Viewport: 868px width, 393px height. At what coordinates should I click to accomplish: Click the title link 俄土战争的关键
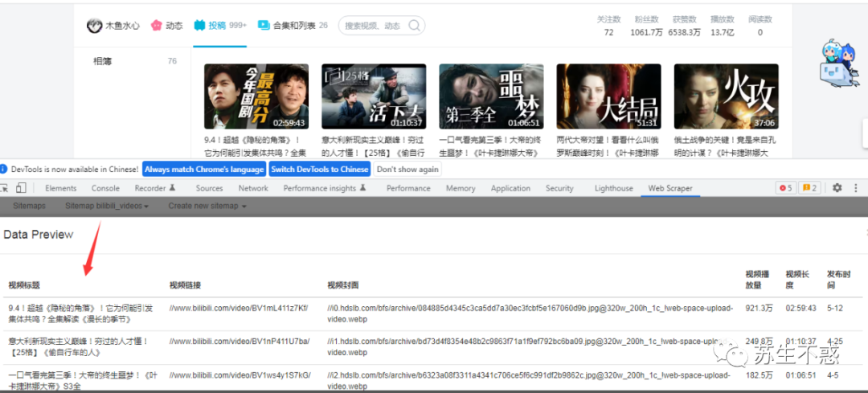pos(725,147)
